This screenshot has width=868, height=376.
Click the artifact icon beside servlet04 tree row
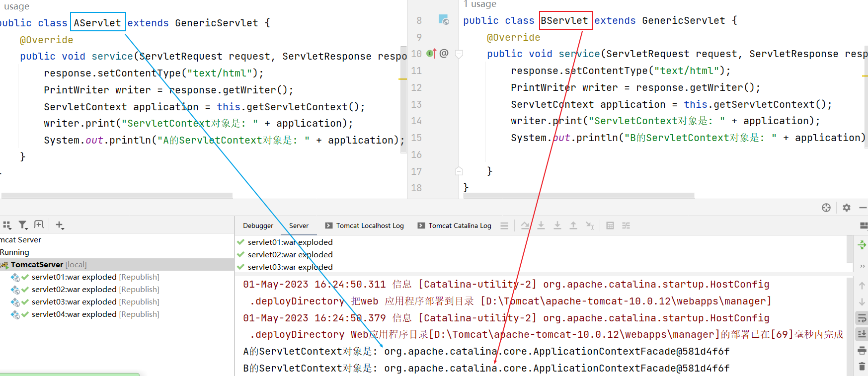(x=15, y=314)
